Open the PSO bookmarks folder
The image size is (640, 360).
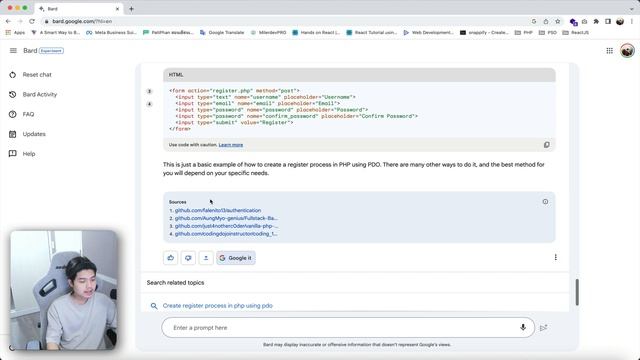[548, 32]
